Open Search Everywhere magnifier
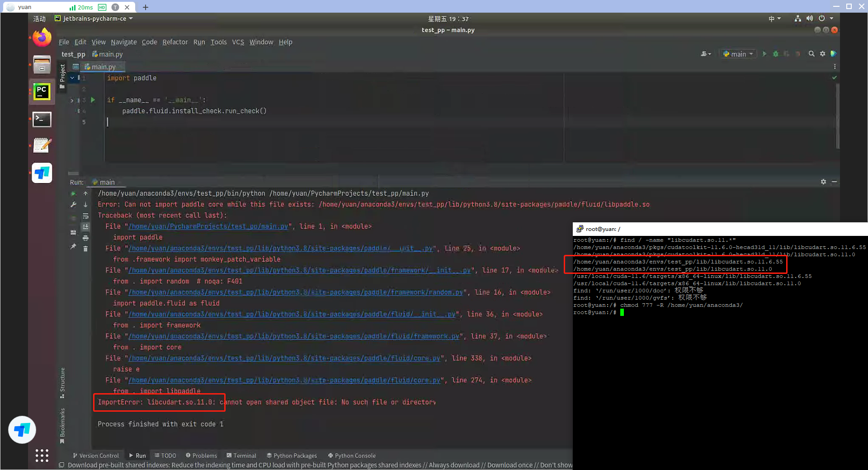The width and height of the screenshot is (868, 470). pos(811,54)
